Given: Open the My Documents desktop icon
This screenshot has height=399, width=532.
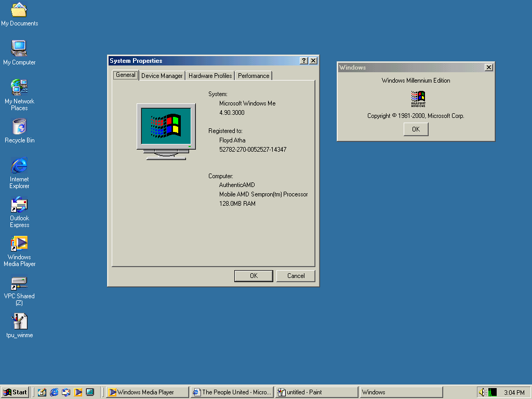Looking at the screenshot, I should coord(19,10).
